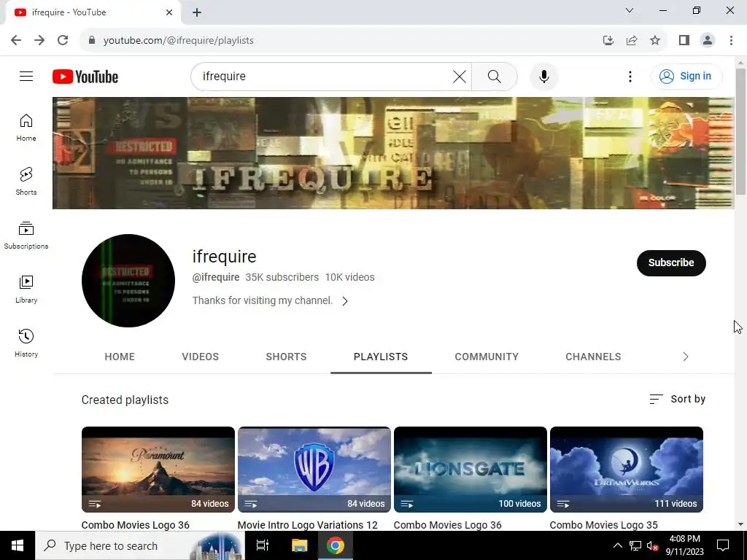
Task: Reload the page
Action: point(63,40)
